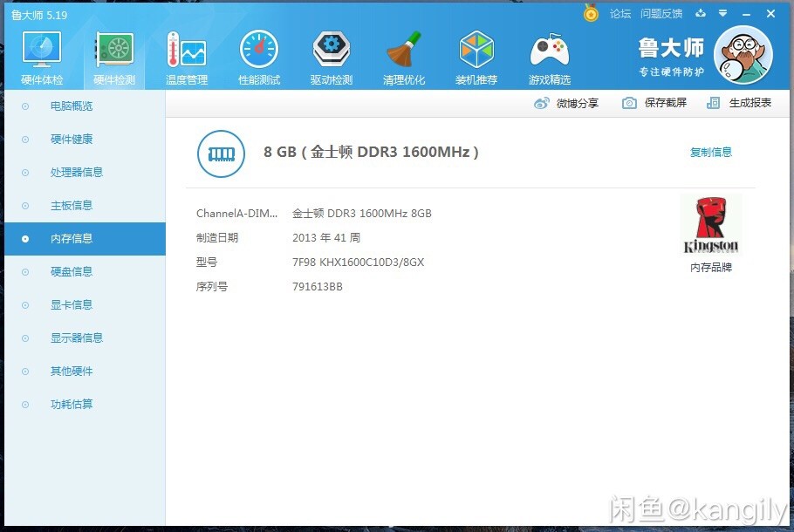Click the manufacture date 2013 年 41 周
The image size is (794, 532).
(326, 238)
